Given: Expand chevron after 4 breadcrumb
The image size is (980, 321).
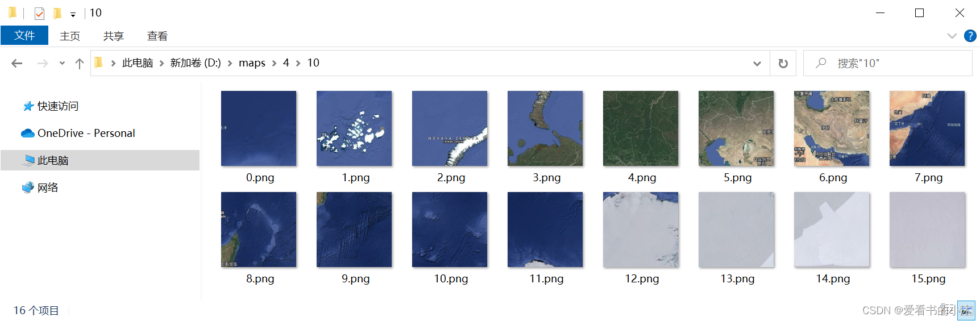Looking at the screenshot, I should tap(298, 63).
